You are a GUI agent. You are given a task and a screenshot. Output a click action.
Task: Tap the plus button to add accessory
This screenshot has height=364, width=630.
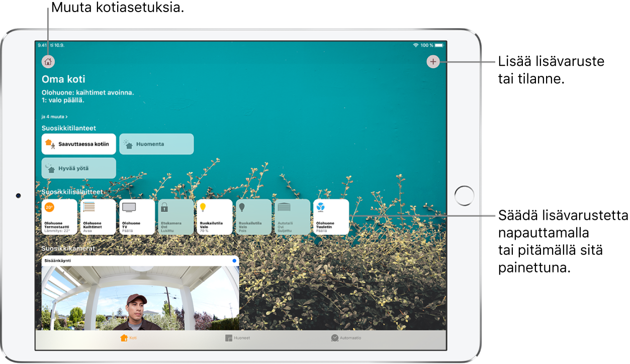pyautogui.click(x=433, y=61)
